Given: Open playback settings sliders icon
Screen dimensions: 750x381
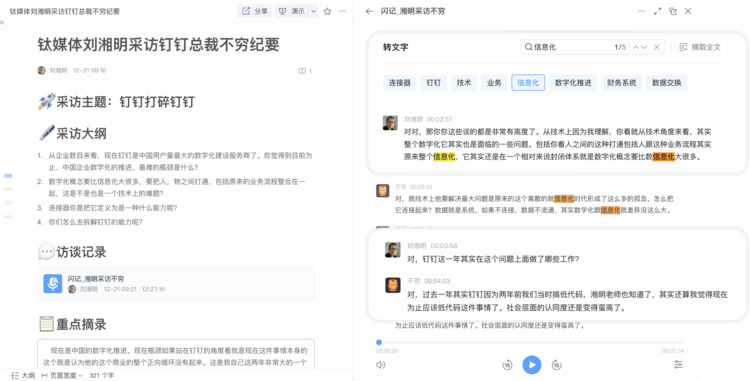Looking at the screenshot, I should pyautogui.click(x=678, y=365).
